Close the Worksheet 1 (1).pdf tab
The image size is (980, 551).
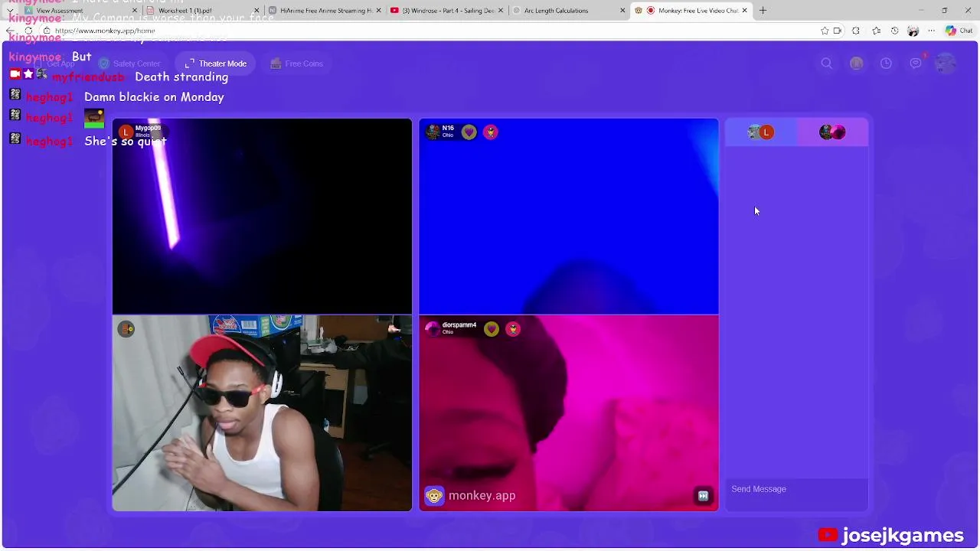(x=256, y=11)
